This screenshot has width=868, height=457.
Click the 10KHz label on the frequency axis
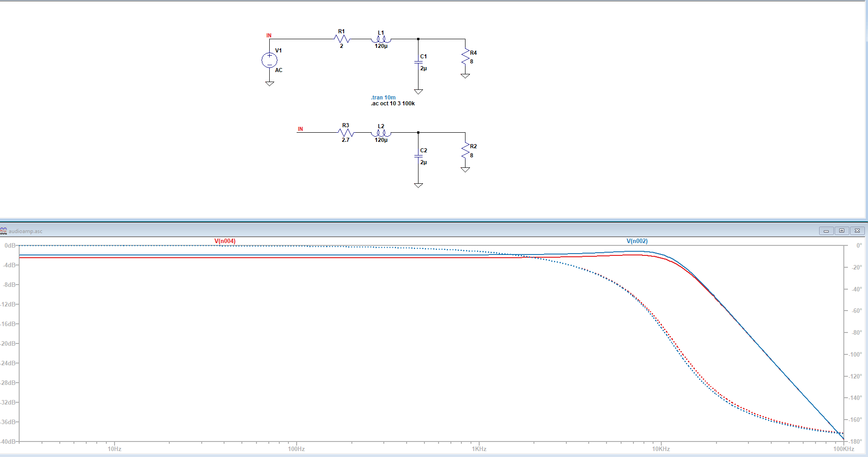(x=661, y=449)
